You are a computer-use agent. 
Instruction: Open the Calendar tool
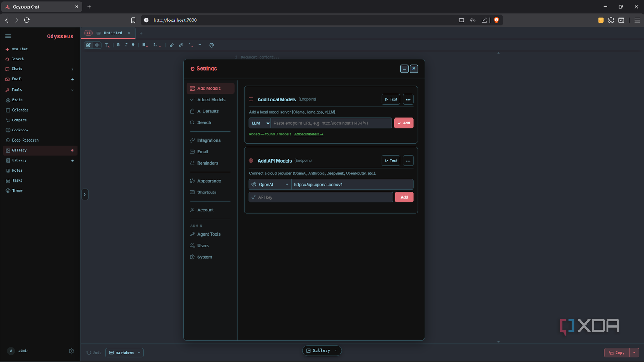pyautogui.click(x=20, y=110)
